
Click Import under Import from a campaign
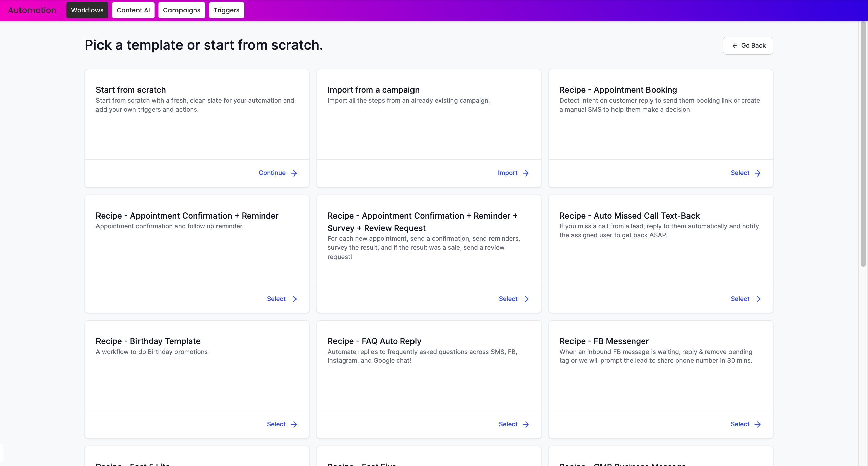pos(508,173)
